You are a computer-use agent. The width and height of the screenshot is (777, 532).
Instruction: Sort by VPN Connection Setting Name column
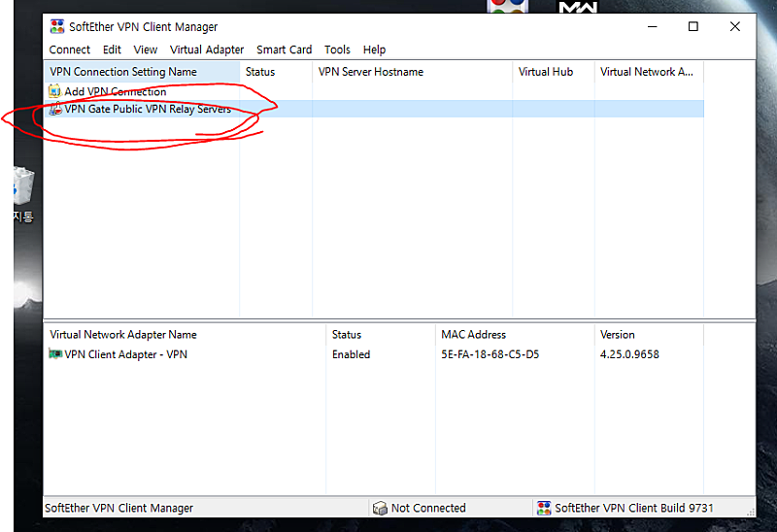pyautogui.click(x=142, y=72)
